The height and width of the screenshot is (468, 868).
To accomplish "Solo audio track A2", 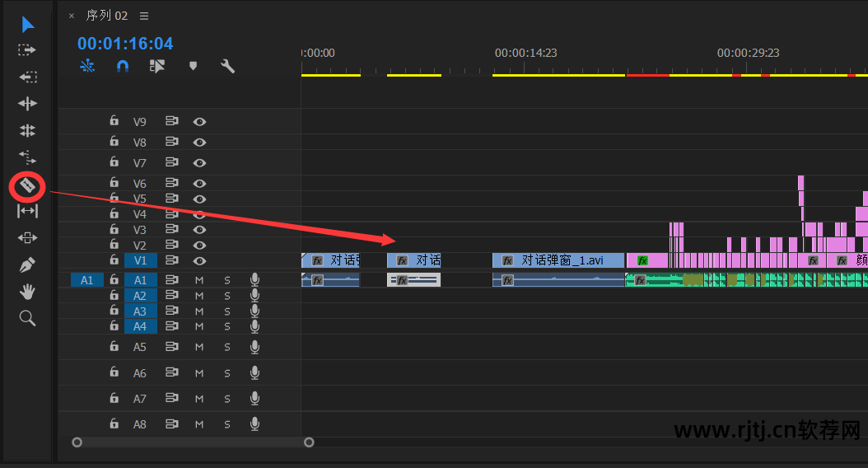I will pyautogui.click(x=227, y=296).
